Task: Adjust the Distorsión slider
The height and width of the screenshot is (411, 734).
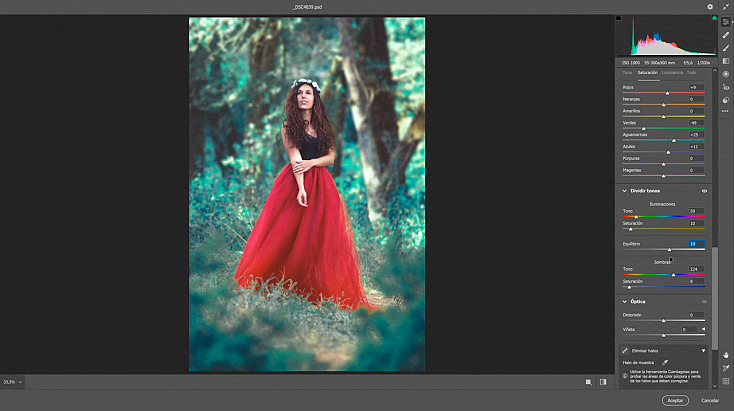Action: (x=663, y=321)
